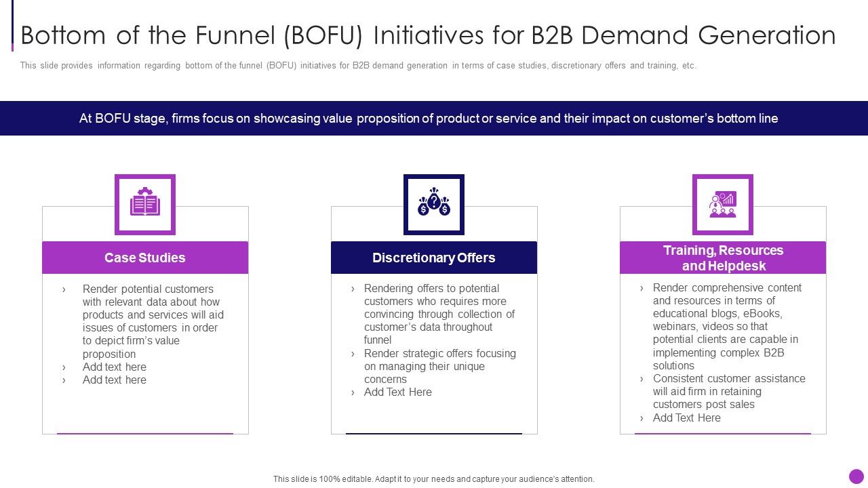Click 'Render strategic offers focusing' bullet
The image size is (868, 488).
tap(440, 366)
